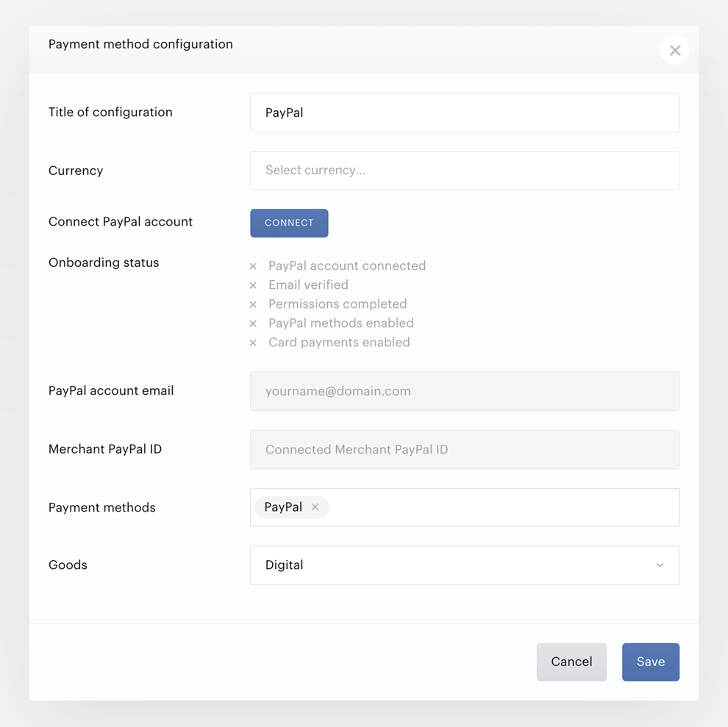Click the Cancel button
The image size is (728, 727).
click(x=571, y=662)
